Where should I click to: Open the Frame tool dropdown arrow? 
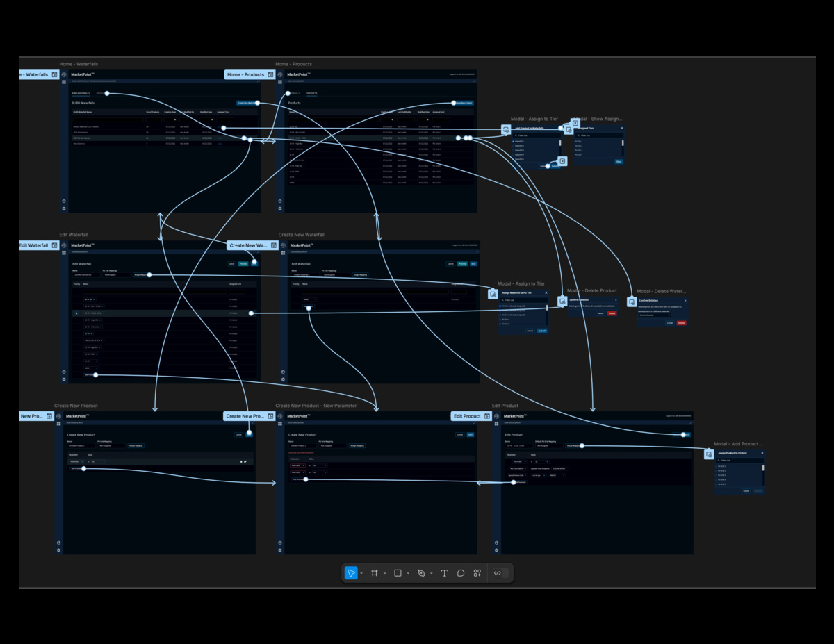(384, 574)
